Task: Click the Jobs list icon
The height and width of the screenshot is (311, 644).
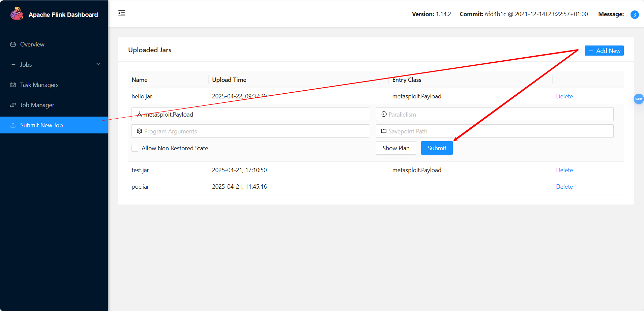Action: pos(13,65)
